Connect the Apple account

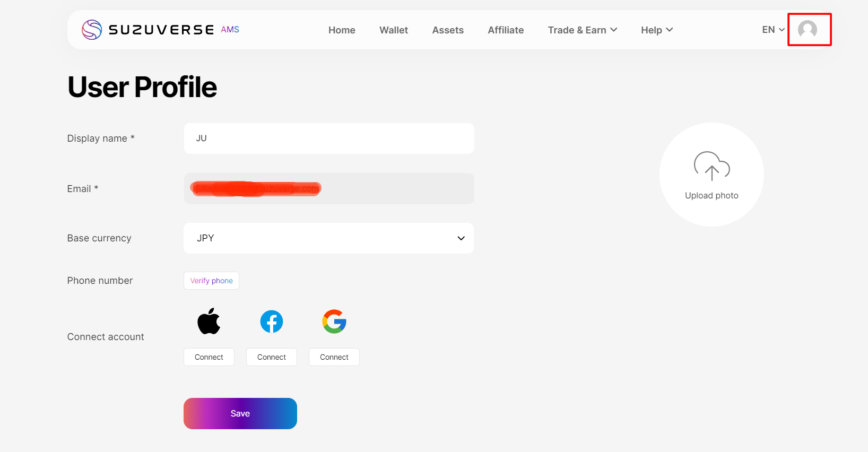click(209, 357)
